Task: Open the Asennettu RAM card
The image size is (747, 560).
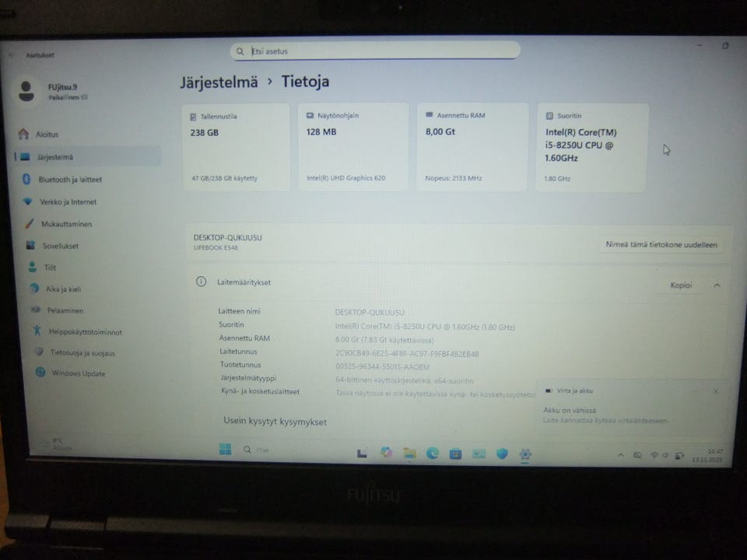Action: point(472,147)
